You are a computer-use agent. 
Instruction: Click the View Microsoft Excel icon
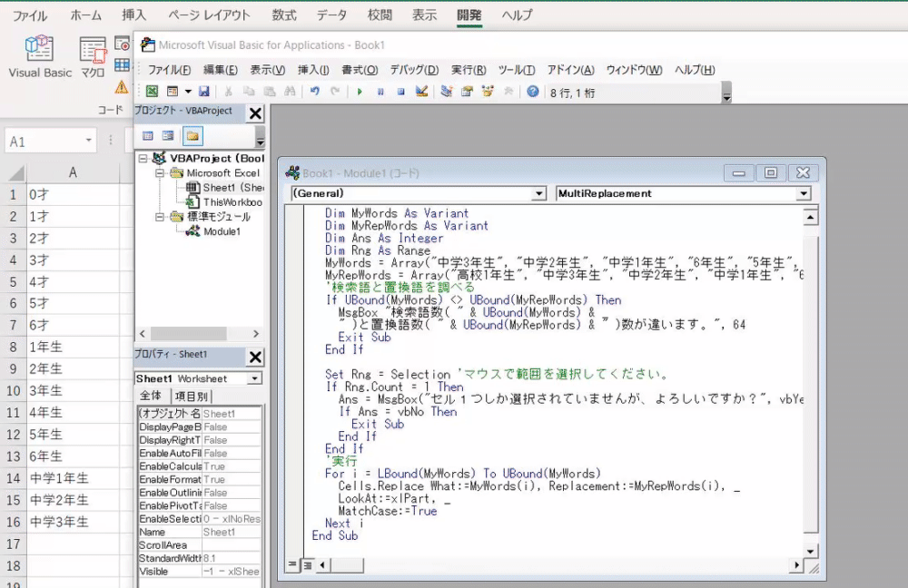point(152,92)
